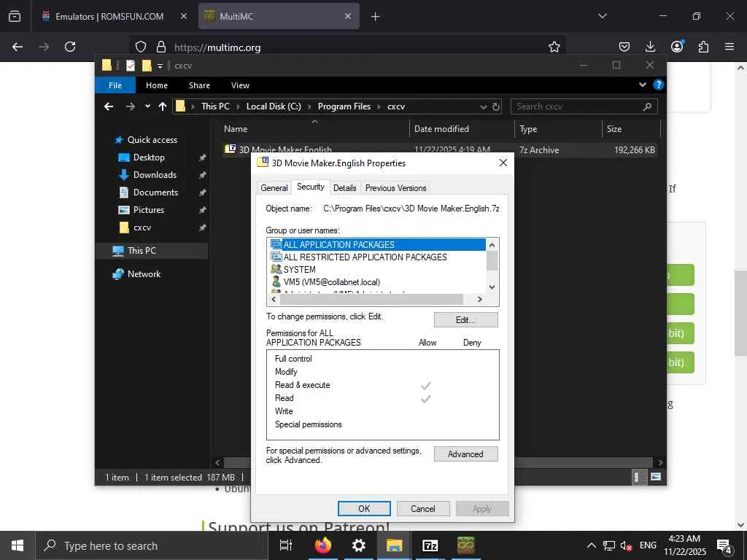This screenshot has width=747, height=560.
Task: Select This PC in navigation pane
Action: coord(142,251)
